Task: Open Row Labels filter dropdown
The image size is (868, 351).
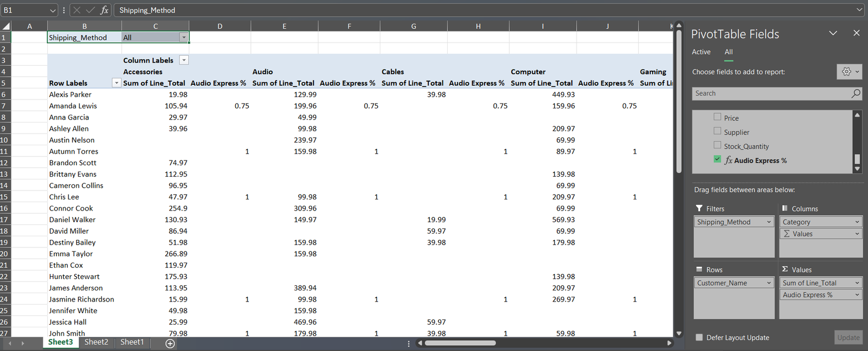Action: [x=116, y=83]
